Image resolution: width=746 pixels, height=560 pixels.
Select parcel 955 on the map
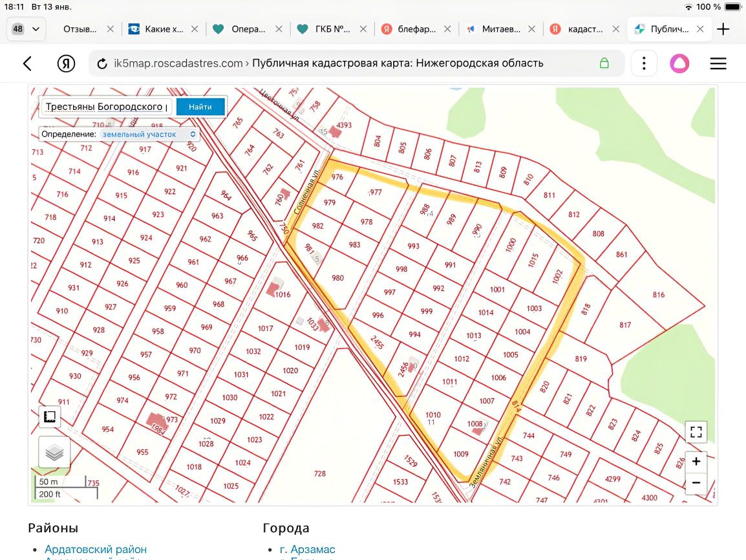[142, 452]
